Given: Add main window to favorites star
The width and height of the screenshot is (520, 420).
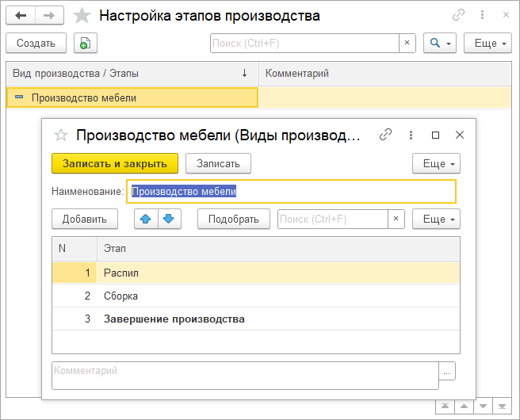Looking at the screenshot, I should 81,16.
